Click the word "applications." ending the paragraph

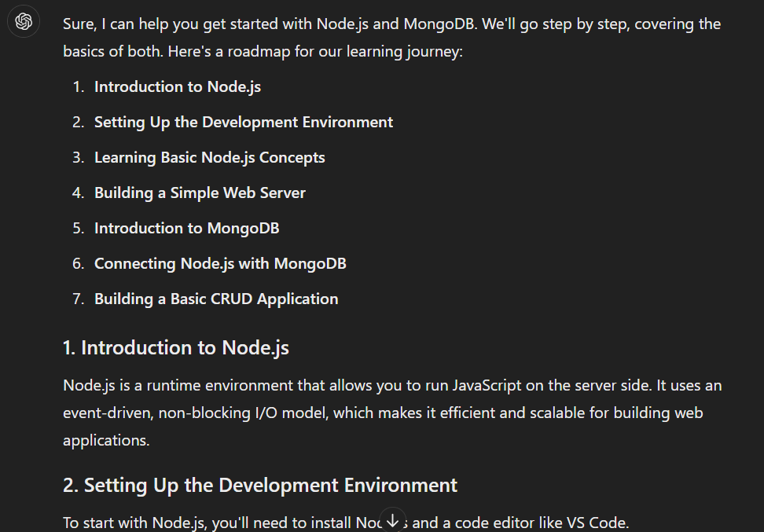coord(106,441)
